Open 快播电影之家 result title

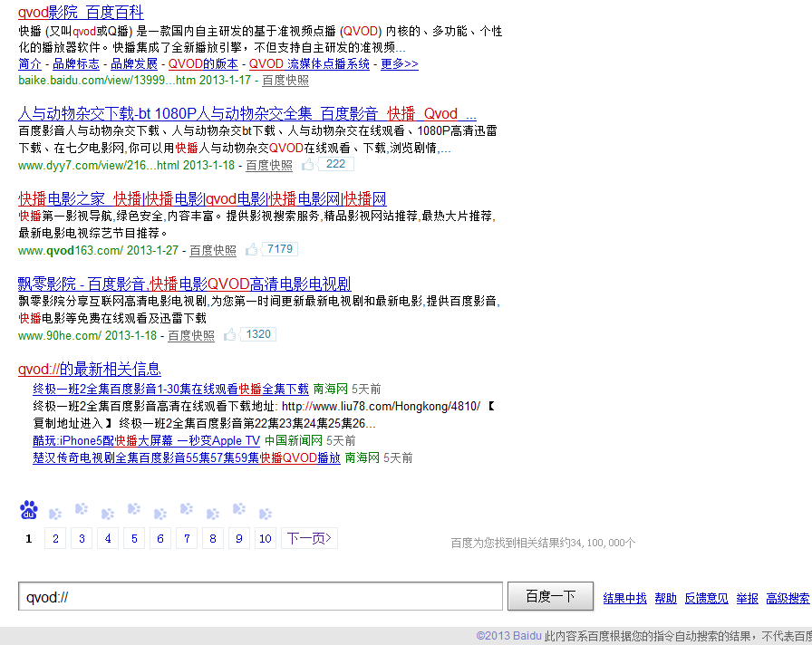pos(202,198)
